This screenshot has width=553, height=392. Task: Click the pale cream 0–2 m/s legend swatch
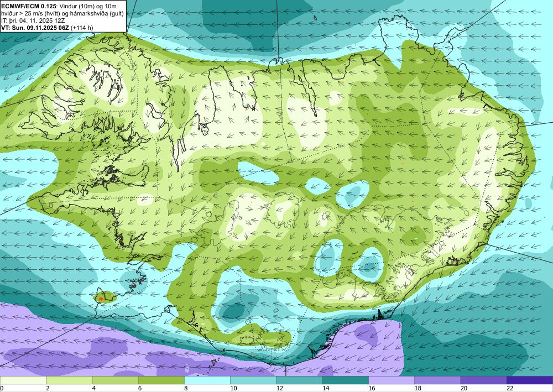(x=23, y=380)
